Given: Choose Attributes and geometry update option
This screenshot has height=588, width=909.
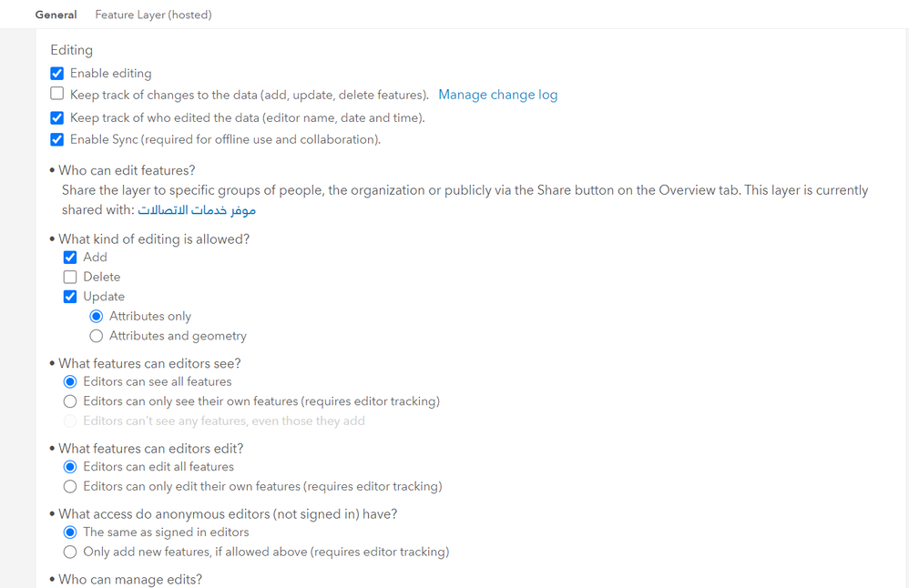Looking at the screenshot, I should click(97, 336).
